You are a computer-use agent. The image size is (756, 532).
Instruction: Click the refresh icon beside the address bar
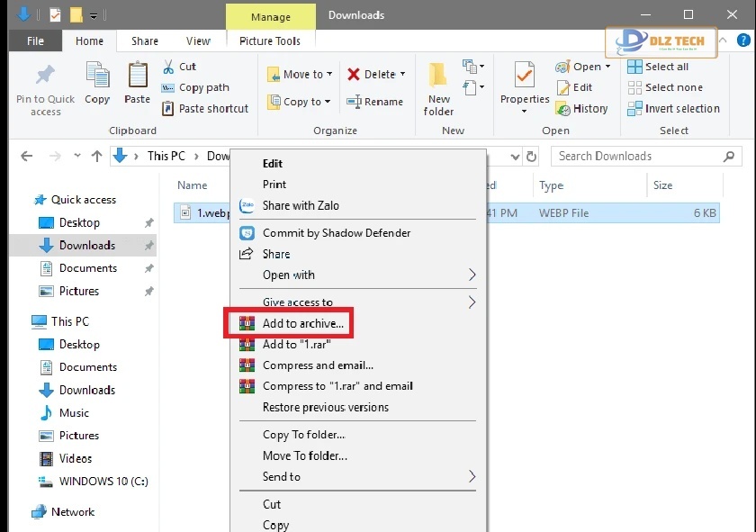tap(532, 157)
